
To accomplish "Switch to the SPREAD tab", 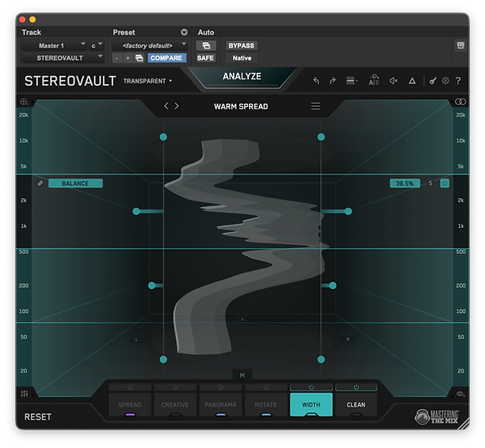I will click(130, 404).
